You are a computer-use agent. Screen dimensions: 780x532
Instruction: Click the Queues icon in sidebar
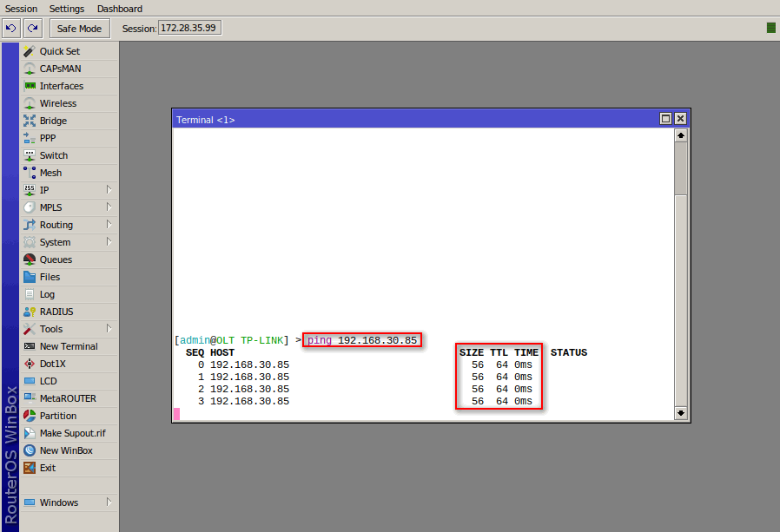[x=30, y=259]
